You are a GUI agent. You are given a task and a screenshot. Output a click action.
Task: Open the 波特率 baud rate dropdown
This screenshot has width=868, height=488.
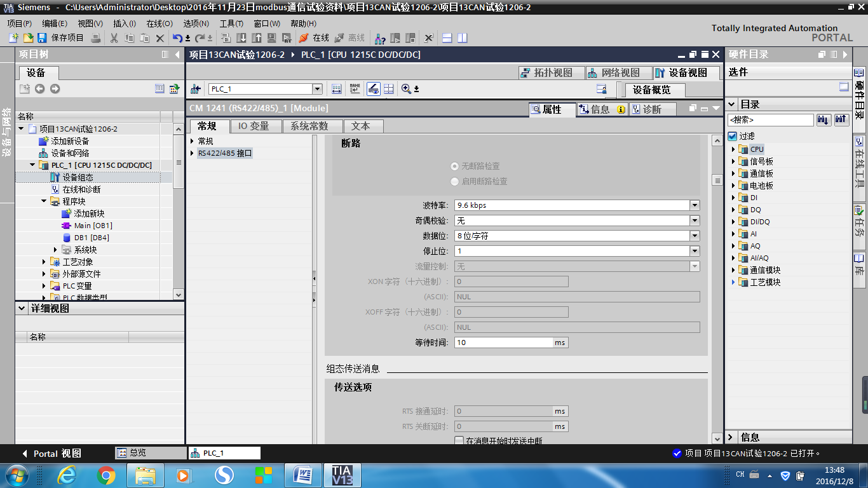[x=695, y=205]
